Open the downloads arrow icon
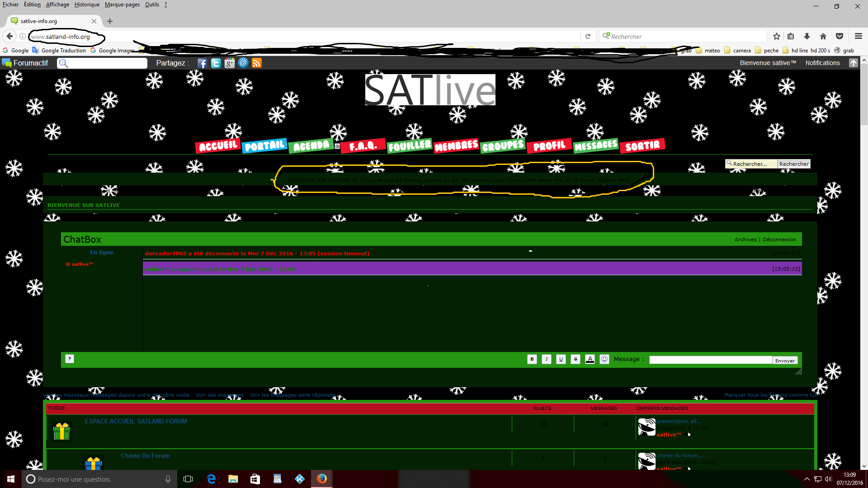The image size is (868, 488). coord(807,36)
